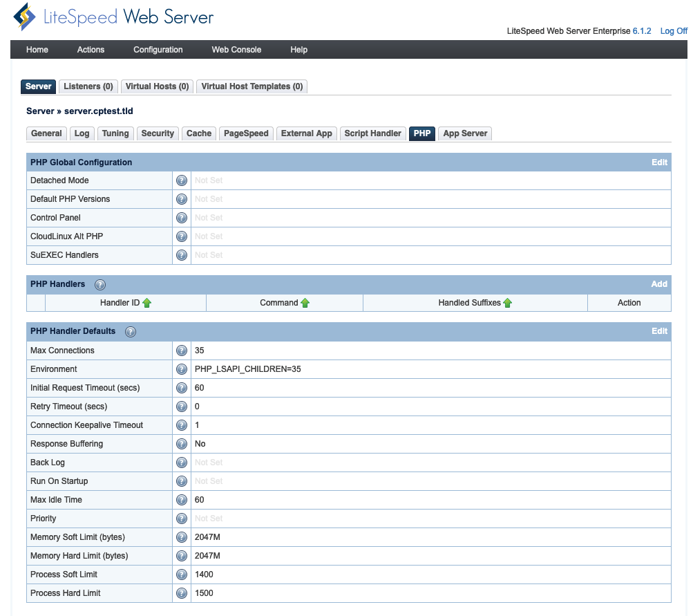The height and width of the screenshot is (616, 693).
Task: Open help icon for Process Hard Limit
Action: (182, 593)
